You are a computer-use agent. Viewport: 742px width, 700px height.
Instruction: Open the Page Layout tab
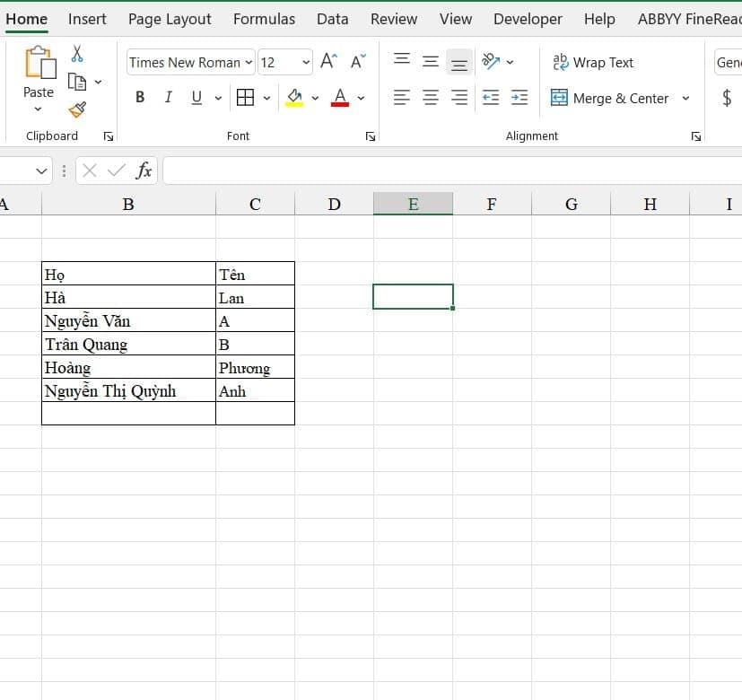click(x=170, y=19)
